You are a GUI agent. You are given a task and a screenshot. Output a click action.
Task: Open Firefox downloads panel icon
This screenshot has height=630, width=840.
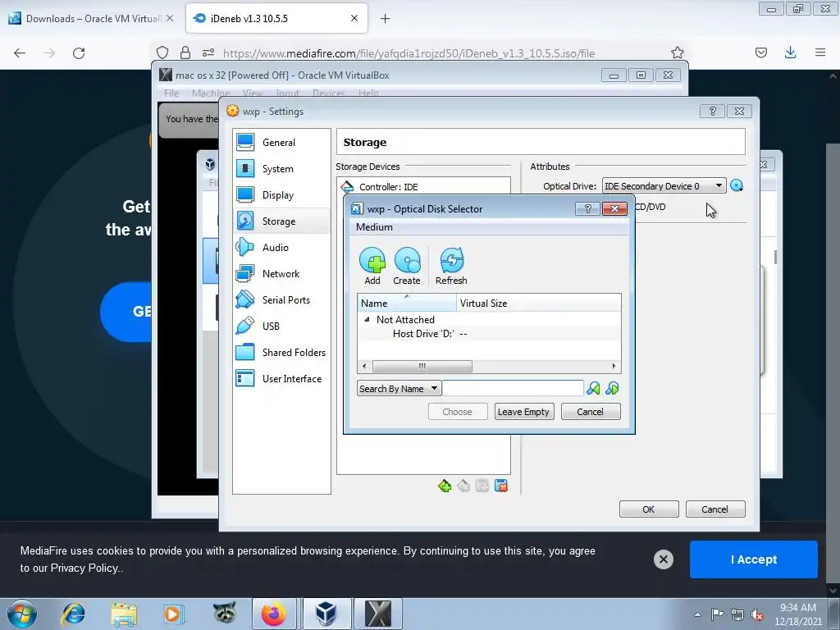790,52
